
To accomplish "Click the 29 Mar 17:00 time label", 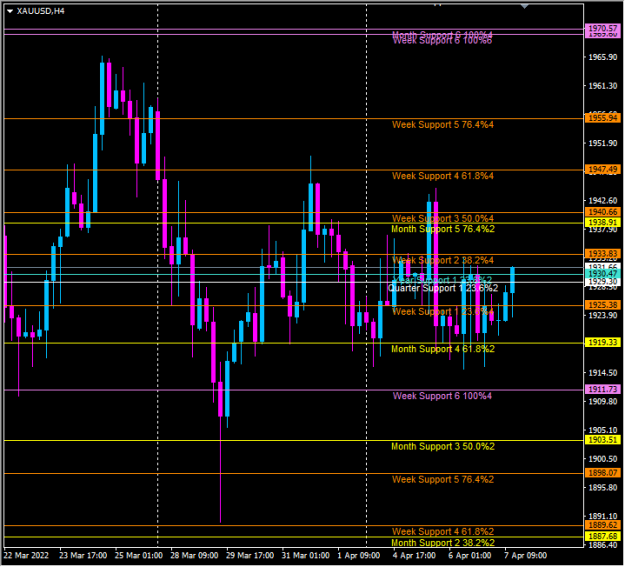I will (x=250, y=555).
